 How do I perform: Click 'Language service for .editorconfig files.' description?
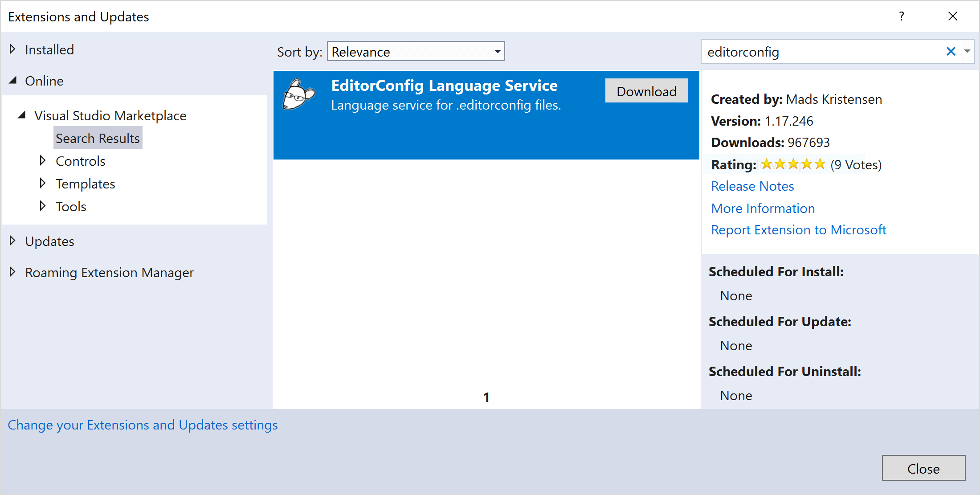(x=446, y=105)
